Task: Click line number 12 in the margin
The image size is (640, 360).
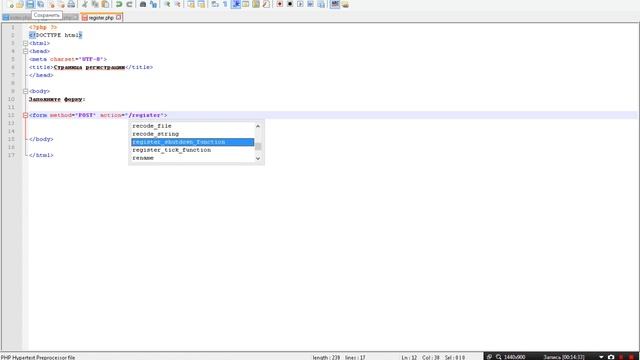Action: [11, 116]
